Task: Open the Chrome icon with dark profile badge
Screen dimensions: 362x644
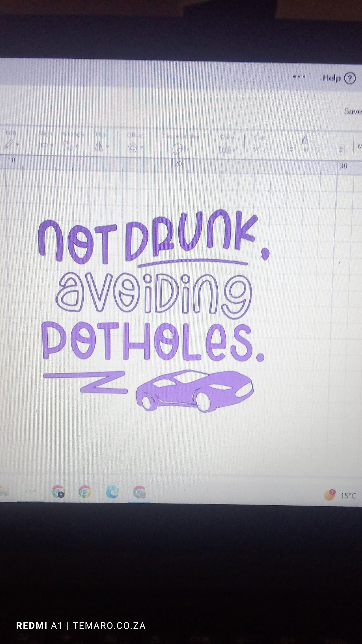Action: tap(58, 491)
